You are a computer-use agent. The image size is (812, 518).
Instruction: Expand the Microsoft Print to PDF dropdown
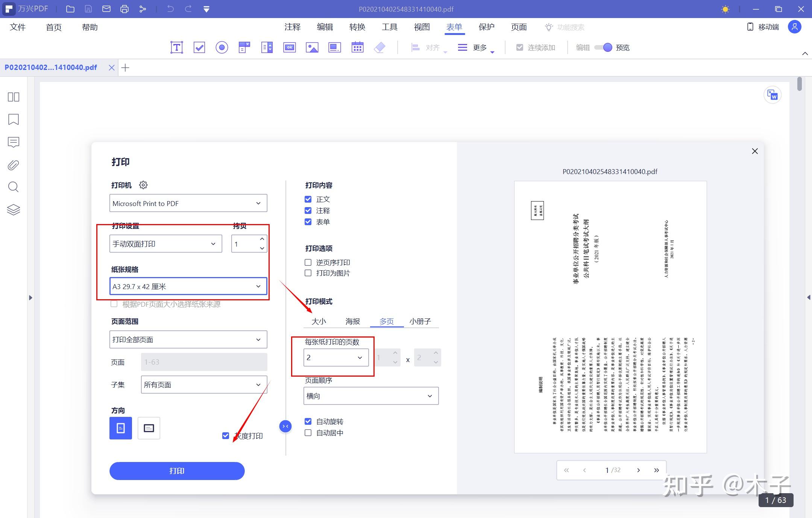click(188, 203)
